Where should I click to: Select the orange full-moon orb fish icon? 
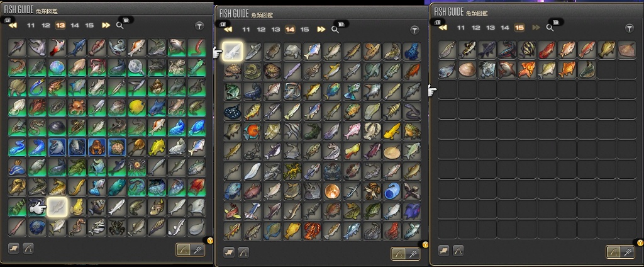coord(331,191)
